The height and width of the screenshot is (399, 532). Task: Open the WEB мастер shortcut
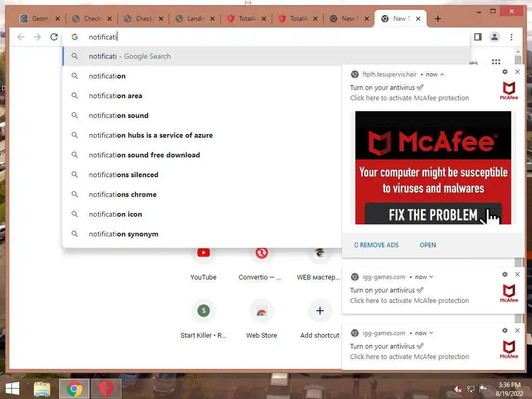[x=320, y=263]
